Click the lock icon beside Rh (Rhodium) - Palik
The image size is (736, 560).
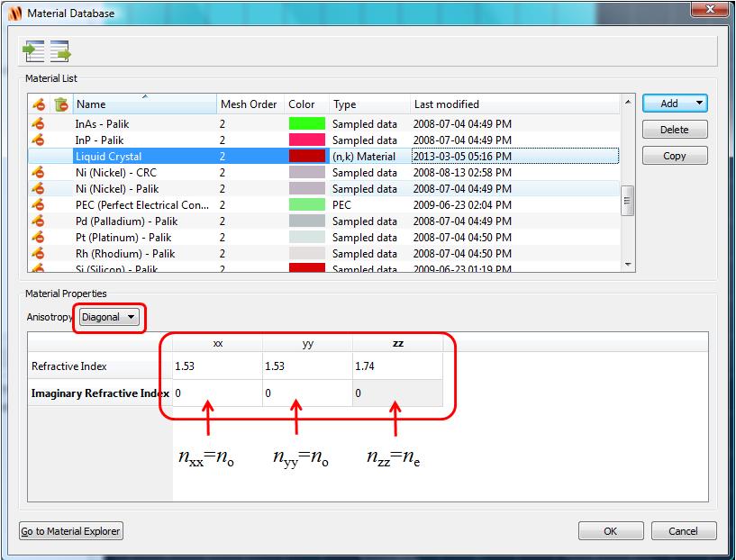click(38, 253)
